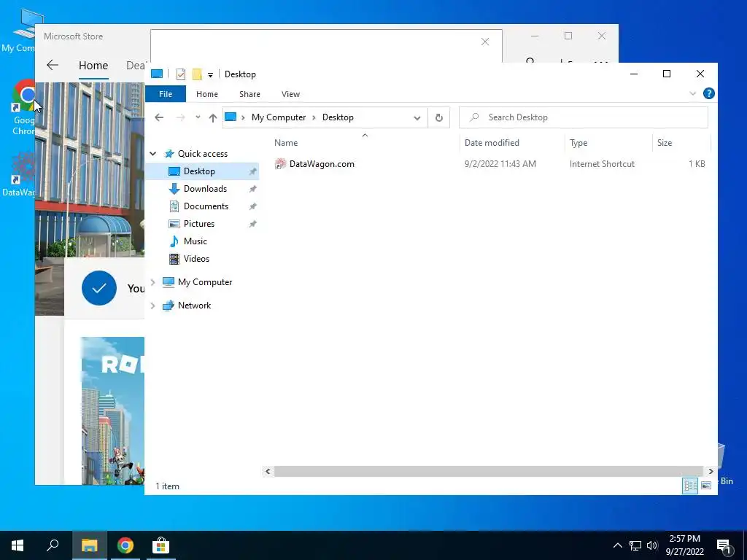747x560 pixels.
Task: Close the Microsoft Store popup with X
Action: click(485, 42)
